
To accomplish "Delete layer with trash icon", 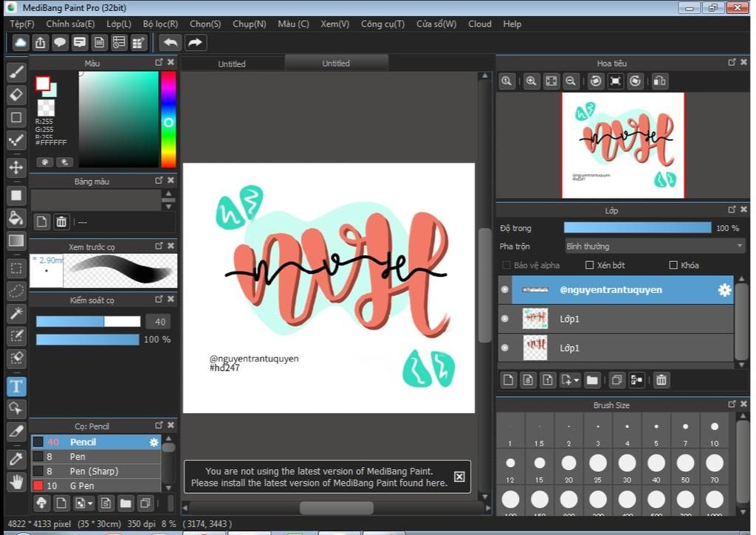I will (x=661, y=380).
